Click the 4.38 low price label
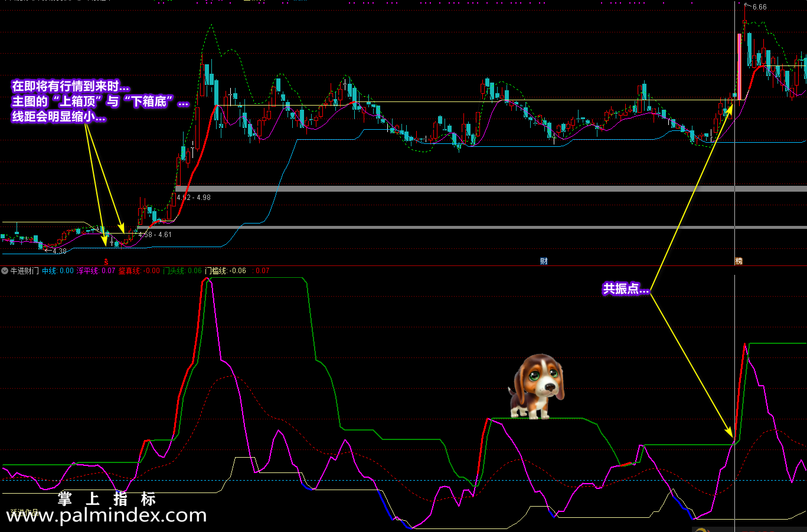Image resolution: width=807 pixels, height=532 pixels. (59, 251)
